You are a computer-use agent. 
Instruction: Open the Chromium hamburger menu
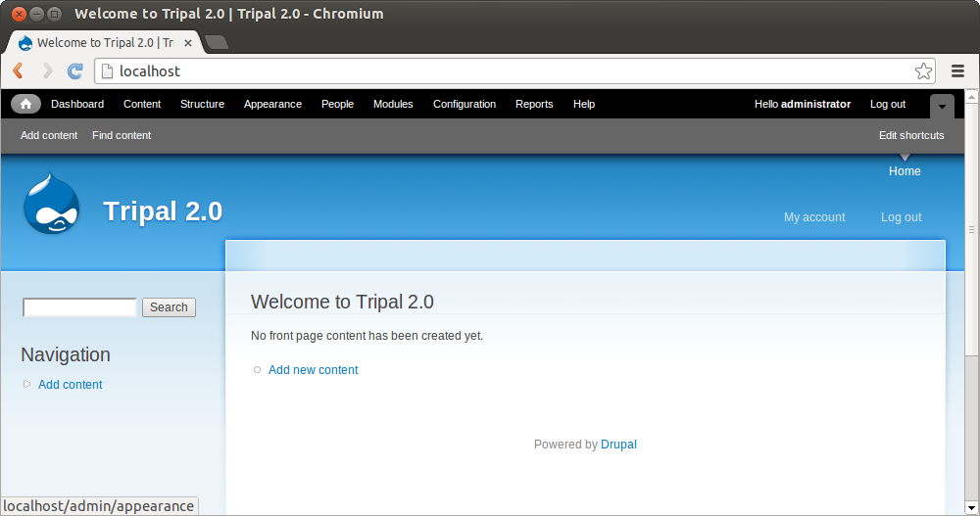tap(957, 70)
